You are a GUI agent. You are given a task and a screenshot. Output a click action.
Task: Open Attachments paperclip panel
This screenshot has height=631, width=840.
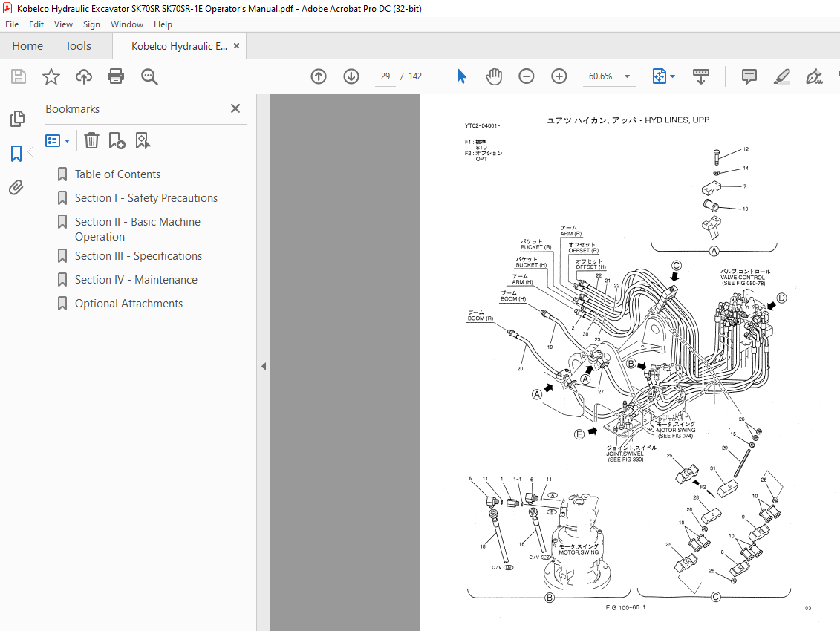16,188
